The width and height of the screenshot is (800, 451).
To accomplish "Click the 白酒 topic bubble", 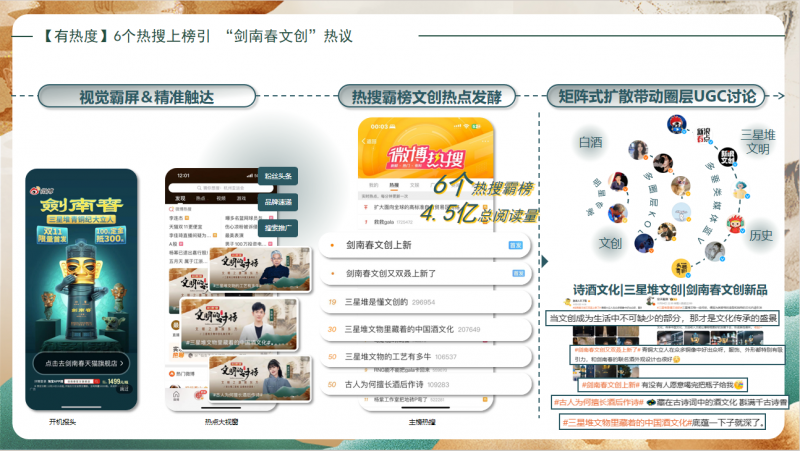I will (590, 142).
